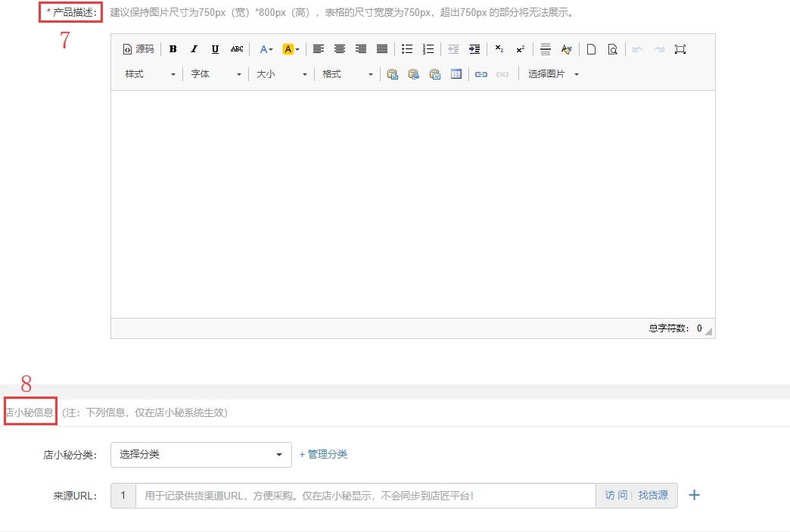Maximize the editor to full screen

tap(680, 49)
